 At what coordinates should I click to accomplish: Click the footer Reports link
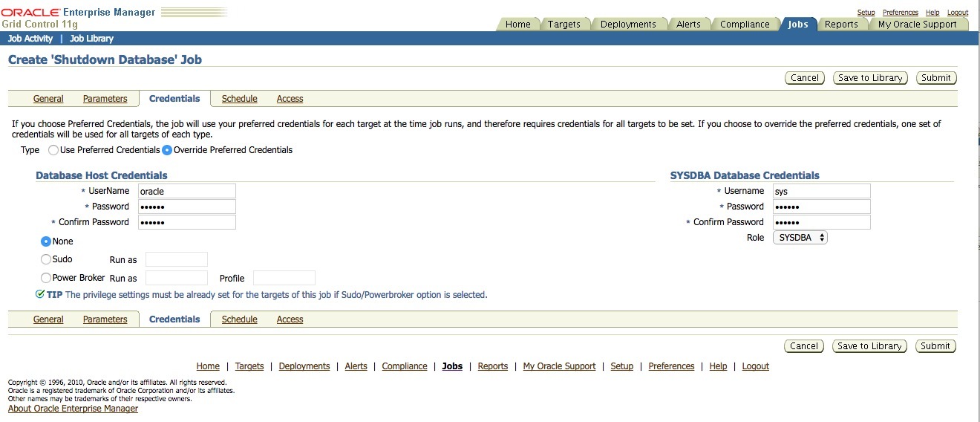coord(493,366)
